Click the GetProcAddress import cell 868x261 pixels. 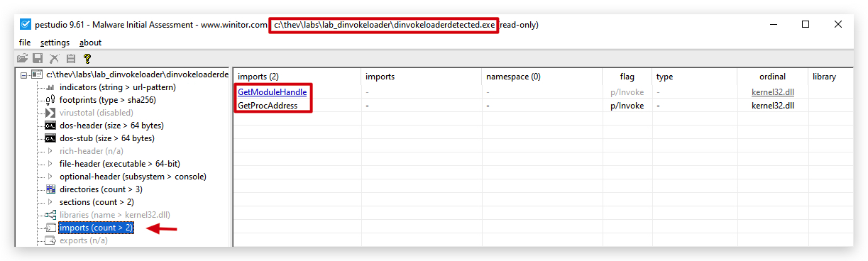pos(268,105)
